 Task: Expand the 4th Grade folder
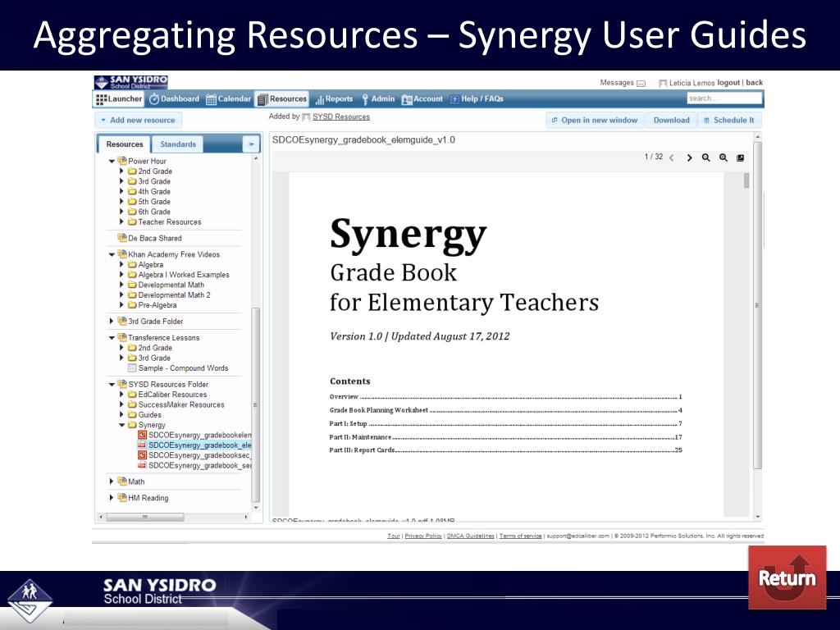121,191
